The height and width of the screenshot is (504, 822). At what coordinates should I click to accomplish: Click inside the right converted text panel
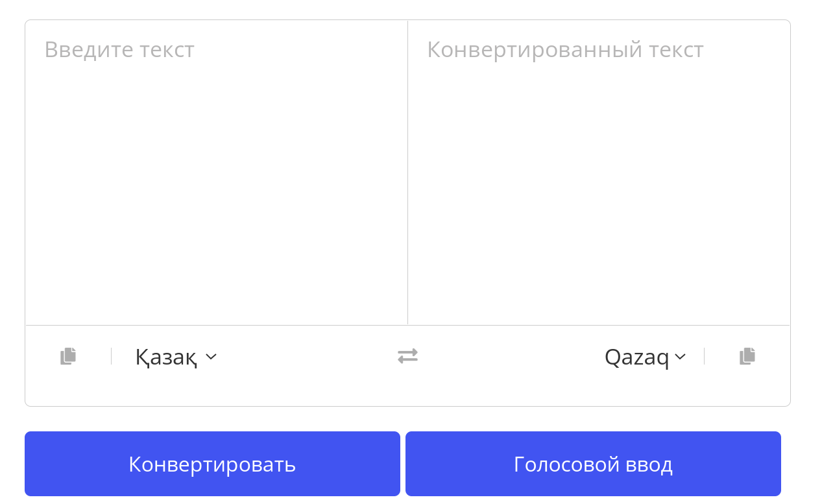coord(599,173)
